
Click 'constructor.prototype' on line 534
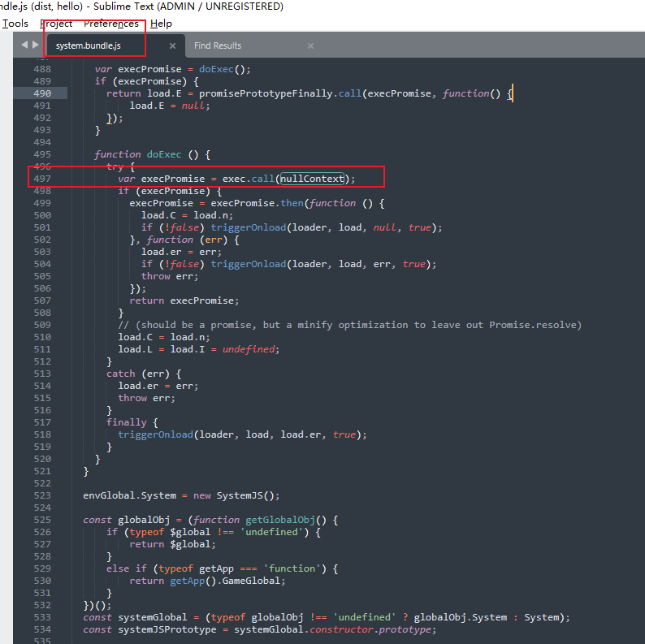370,629
